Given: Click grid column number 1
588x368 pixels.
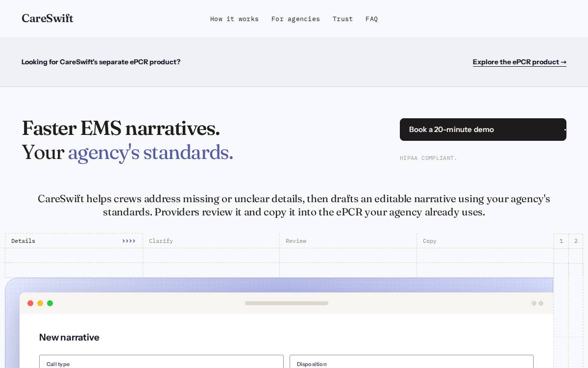Looking at the screenshot, I should tap(561, 241).
